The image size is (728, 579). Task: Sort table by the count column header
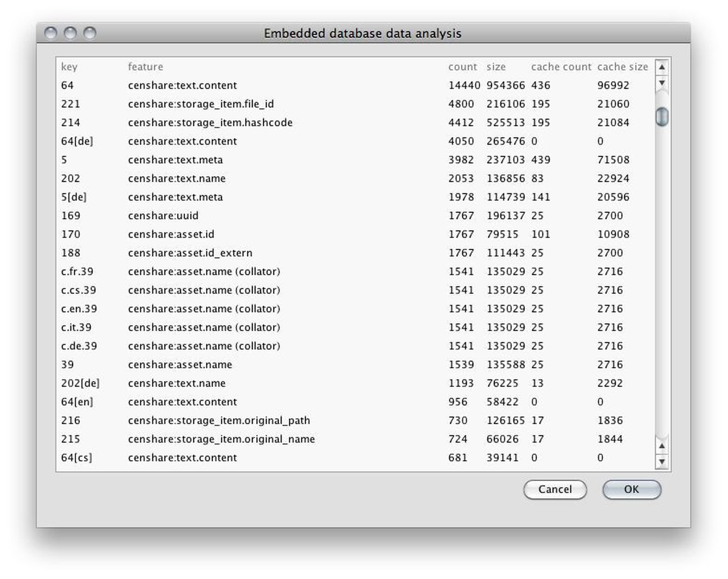coord(462,67)
